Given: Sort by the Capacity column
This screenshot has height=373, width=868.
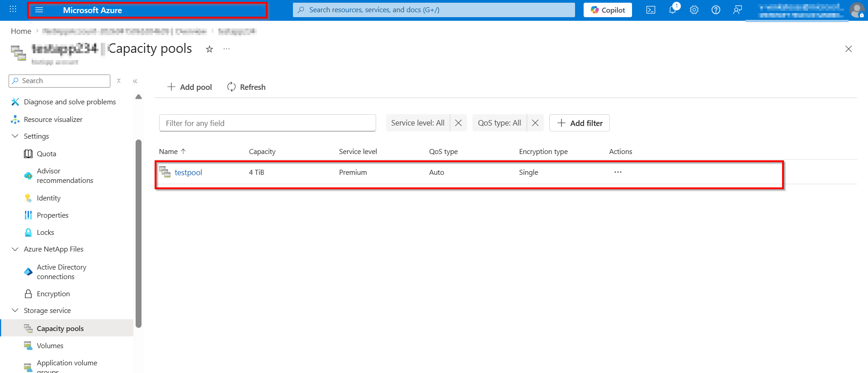Looking at the screenshot, I should tap(262, 152).
